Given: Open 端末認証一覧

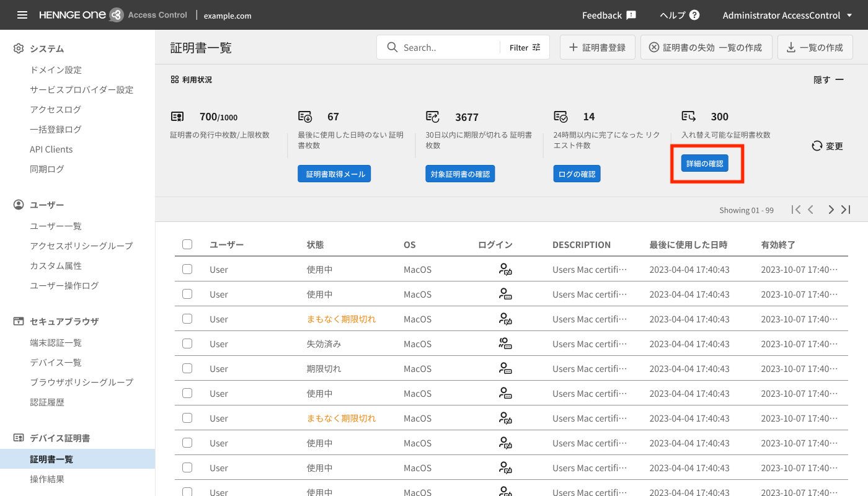Looking at the screenshot, I should (56, 343).
